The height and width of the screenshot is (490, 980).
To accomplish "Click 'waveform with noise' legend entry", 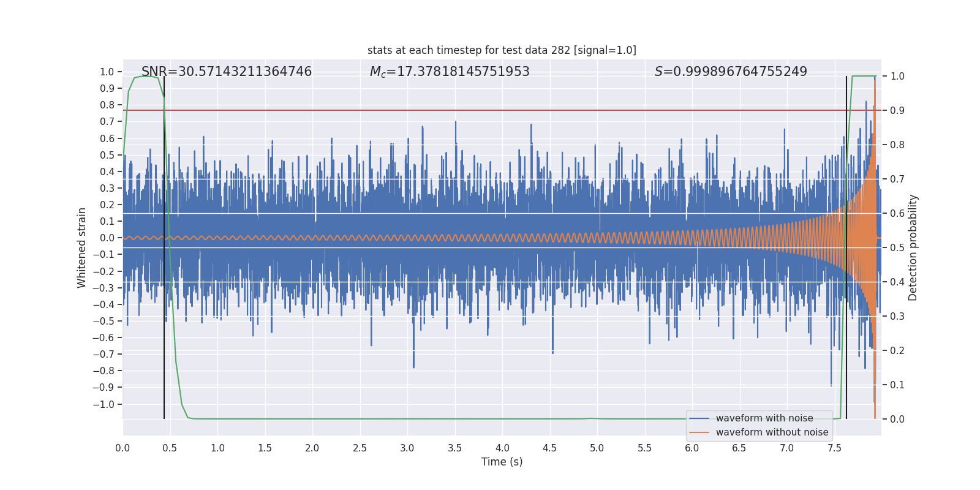I will 764,418.
